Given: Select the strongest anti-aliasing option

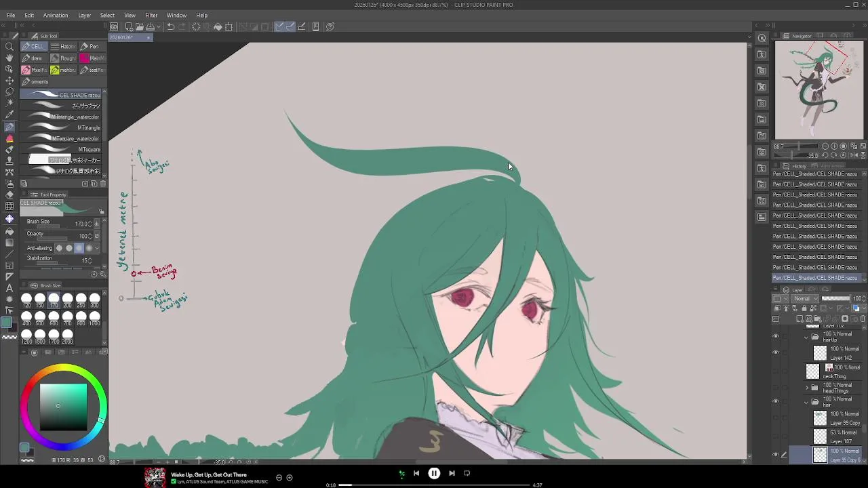Looking at the screenshot, I should pos(89,248).
